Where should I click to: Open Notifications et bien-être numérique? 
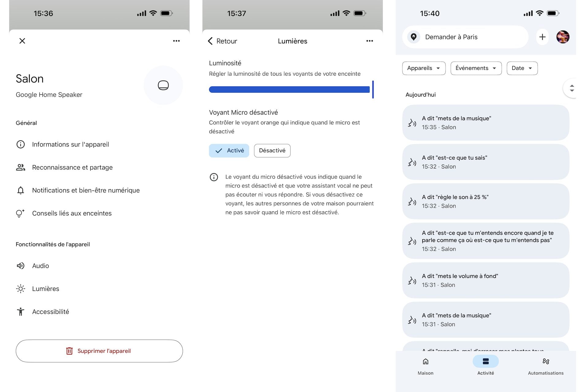[99, 190]
